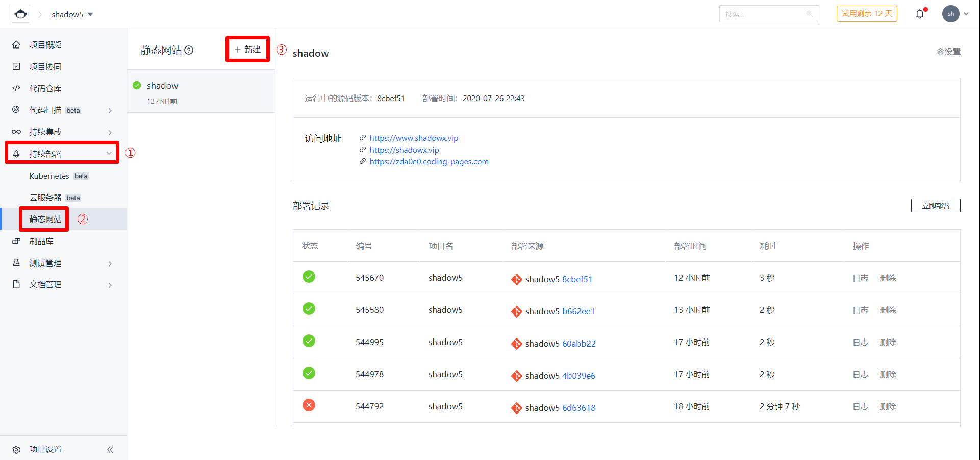Click the 立即部署 button
The height and width of the screenshot is (460, 980).
936,205
